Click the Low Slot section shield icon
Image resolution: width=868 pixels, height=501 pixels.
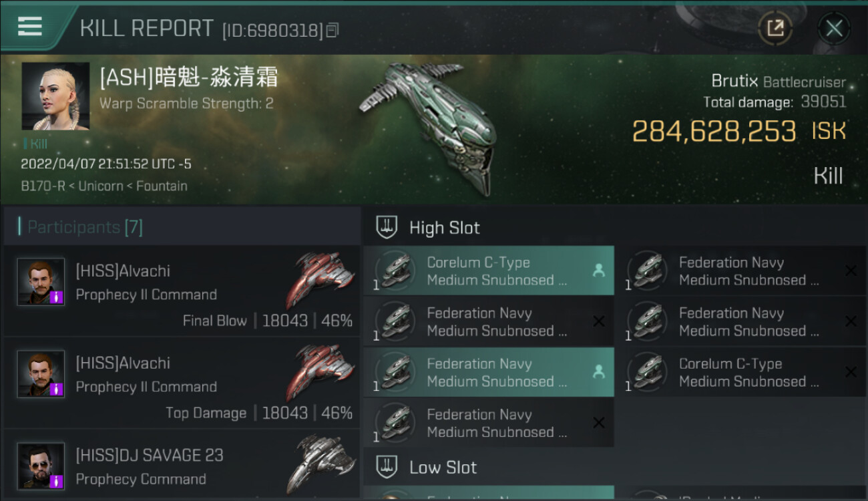click(x=387, y=467)
